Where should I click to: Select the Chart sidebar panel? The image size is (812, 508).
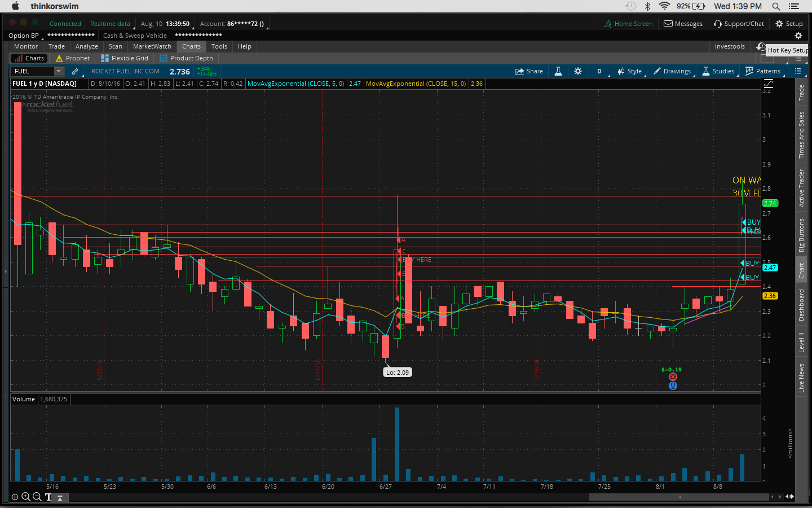(801, 271)
